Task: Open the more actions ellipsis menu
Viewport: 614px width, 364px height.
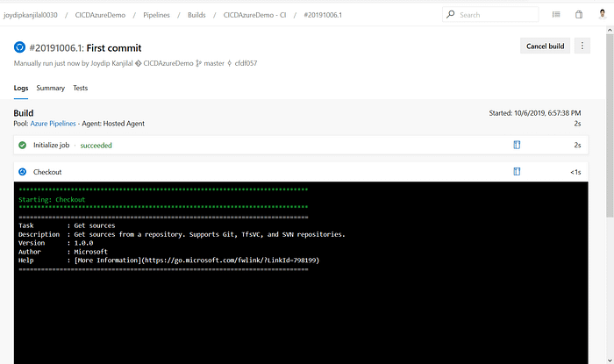Action: click(x=582, y=46)
